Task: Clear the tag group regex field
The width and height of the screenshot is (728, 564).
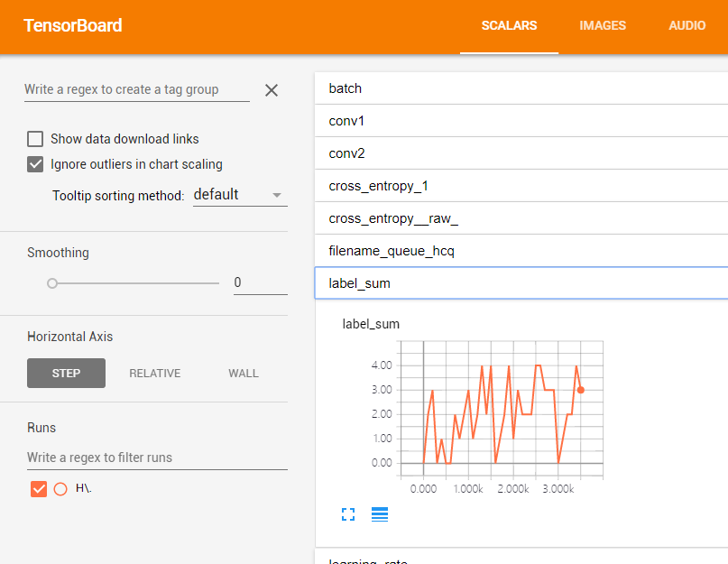Action: (272, 90)
